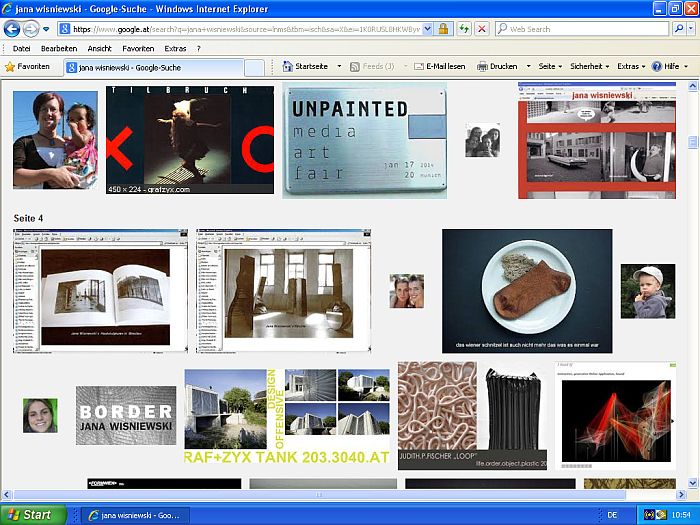Open the child with white cap photo
Image resolution: width=700 pixels, height=525 pixels.
pyautogui.click(x=648, y=291)
